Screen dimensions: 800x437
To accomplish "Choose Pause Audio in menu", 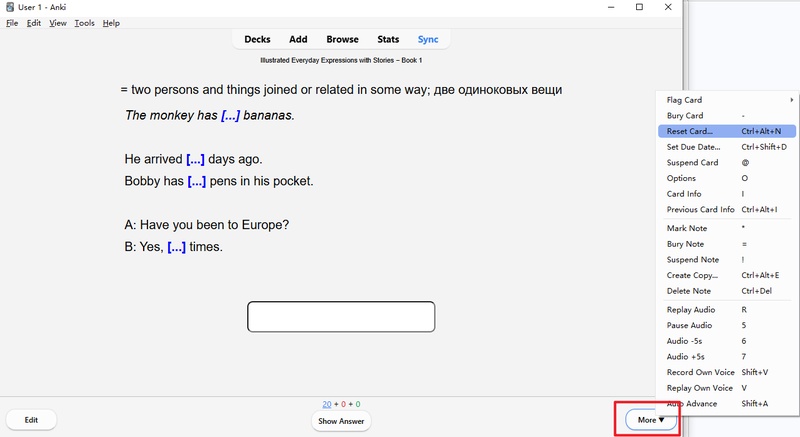I will [727, 325].
